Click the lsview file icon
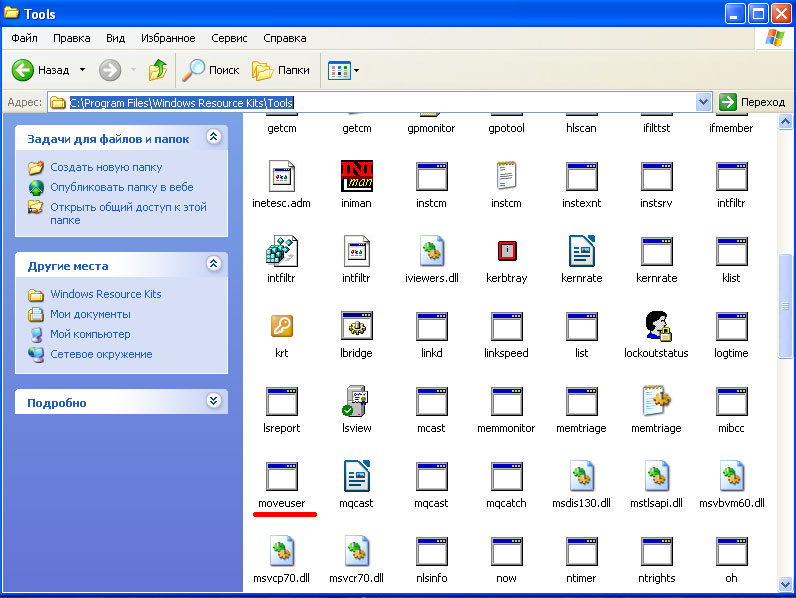The width and height of the screenshot is (796, 598). coord(357,401)
